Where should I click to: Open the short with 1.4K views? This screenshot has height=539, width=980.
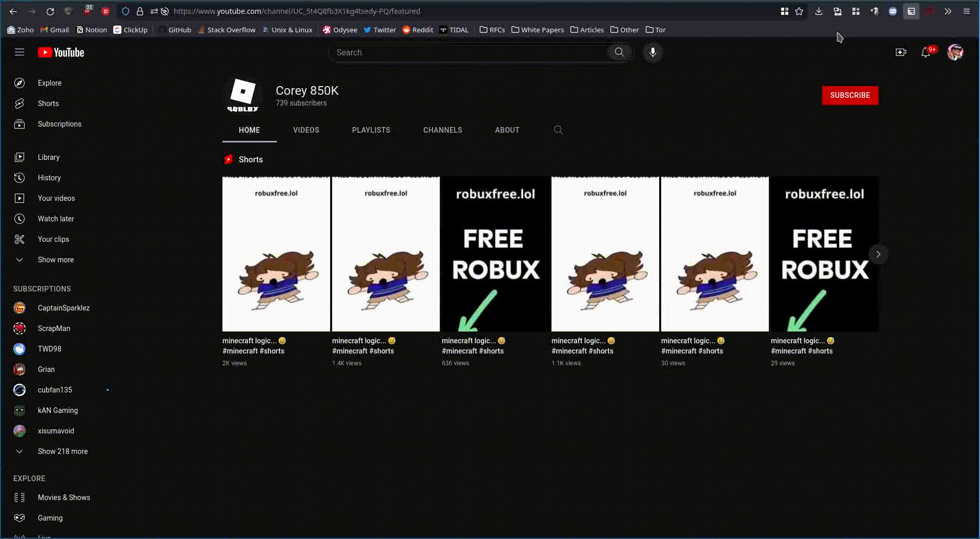pyautogui.click(x=385, y=254)
